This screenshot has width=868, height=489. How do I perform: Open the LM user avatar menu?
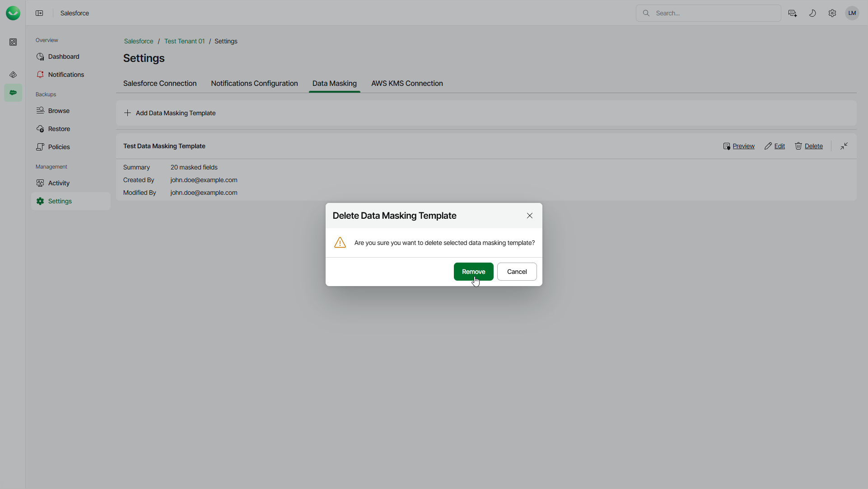pos(852,13)
